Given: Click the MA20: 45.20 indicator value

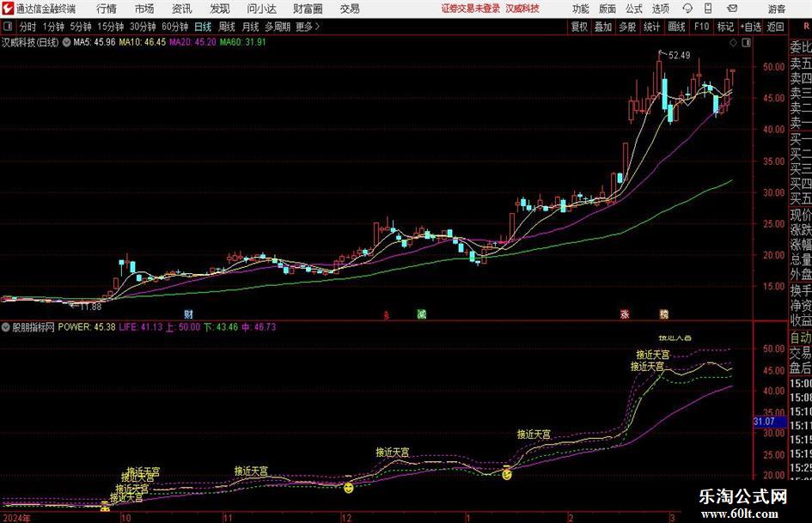Looking at the screenshot, I should pos(192,42).
